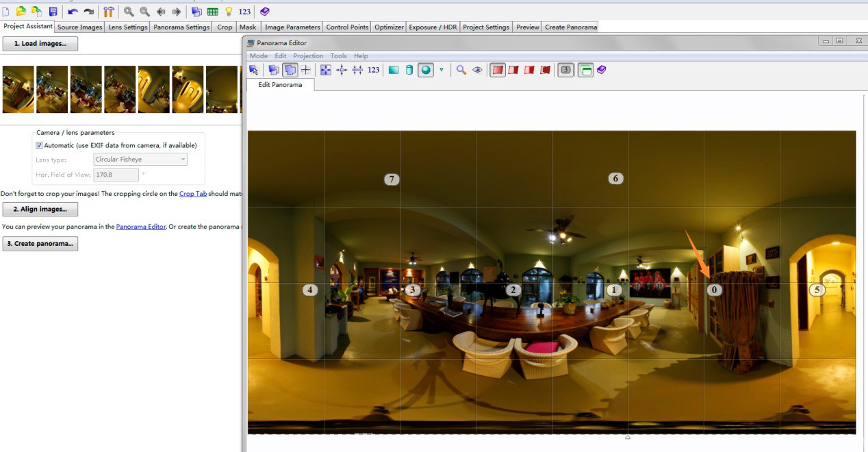The image size is (868, 452).
Task: Open the Projection menu
Action: click(x=308, y=56)
